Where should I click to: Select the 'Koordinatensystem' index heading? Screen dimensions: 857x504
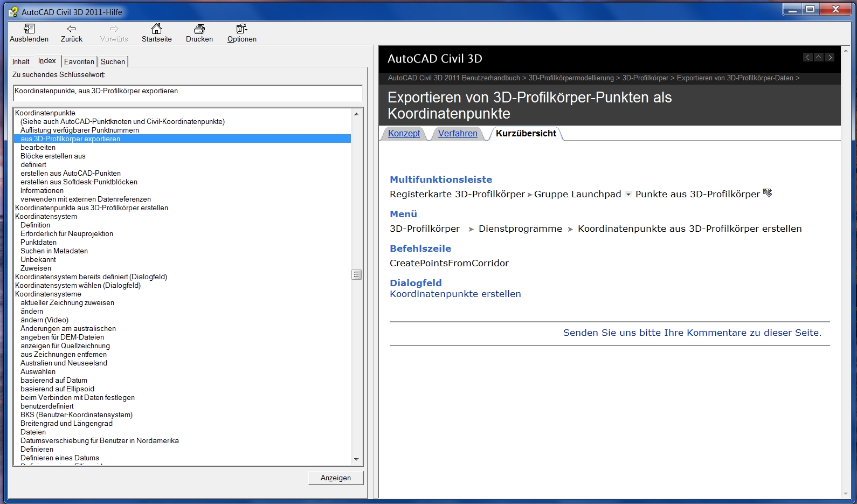tap(46, 216)
